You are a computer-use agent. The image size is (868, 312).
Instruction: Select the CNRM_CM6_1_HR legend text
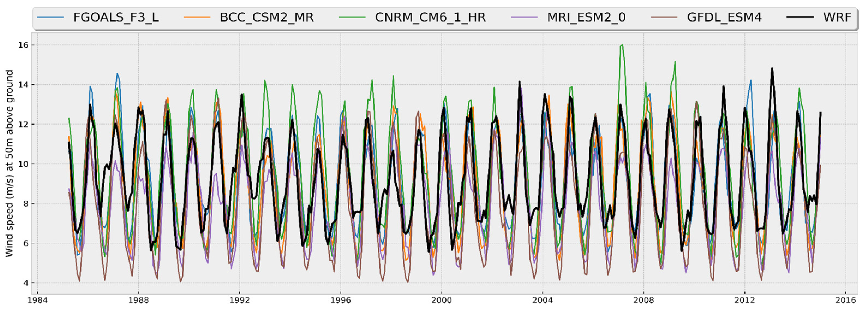click(x=430, y=17)
